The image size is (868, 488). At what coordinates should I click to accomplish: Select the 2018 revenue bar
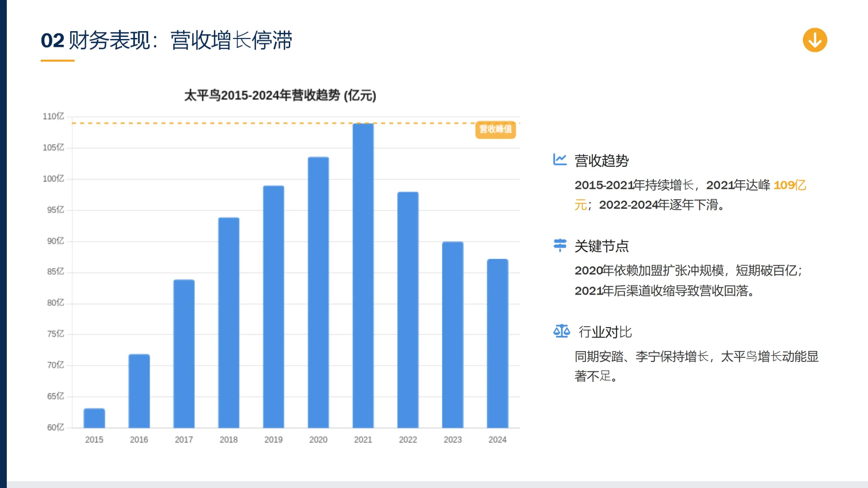[x=229, y=323]
